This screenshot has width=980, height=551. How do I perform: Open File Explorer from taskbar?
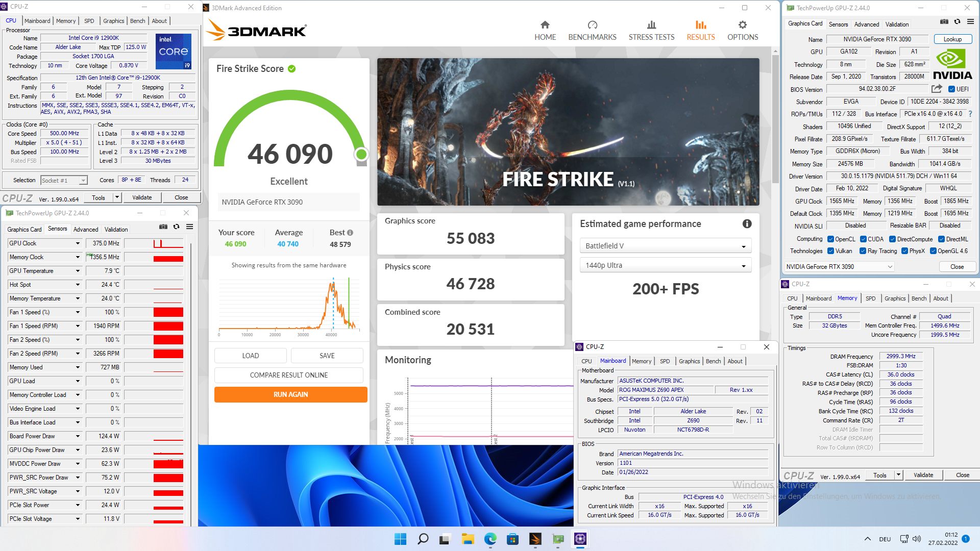(x=468, y=539)
